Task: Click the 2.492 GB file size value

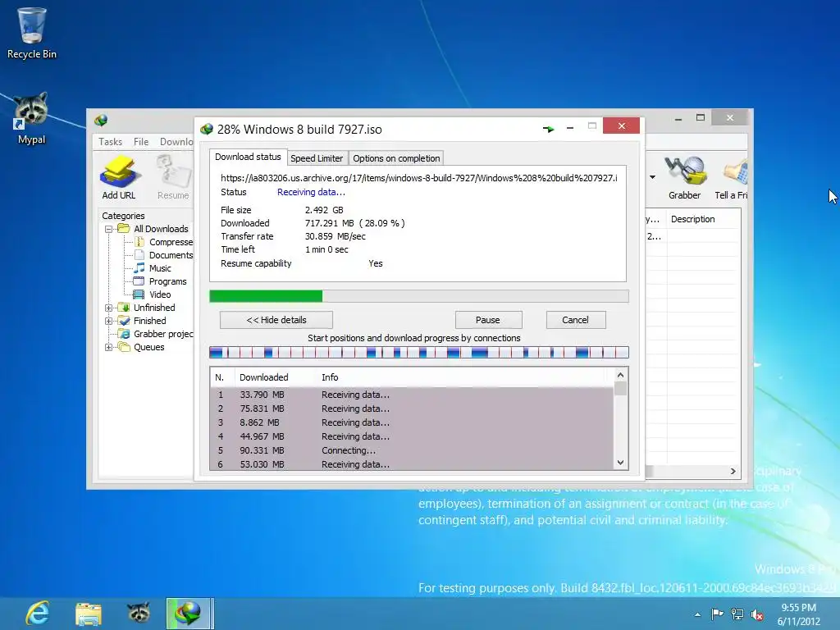Action: (324, 210)
